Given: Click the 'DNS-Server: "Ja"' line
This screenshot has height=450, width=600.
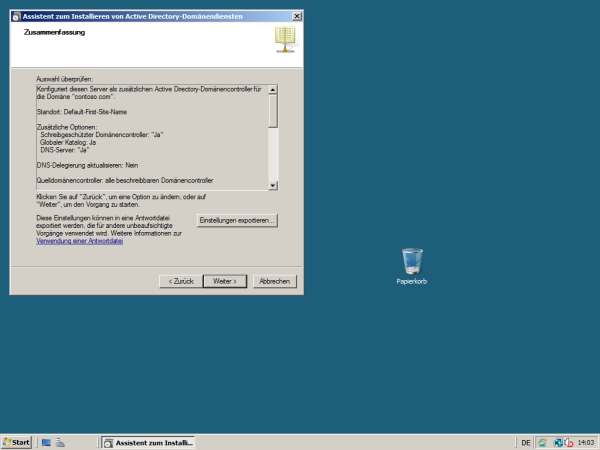Looking at the screenshot, I should click(x=64, y=150).
